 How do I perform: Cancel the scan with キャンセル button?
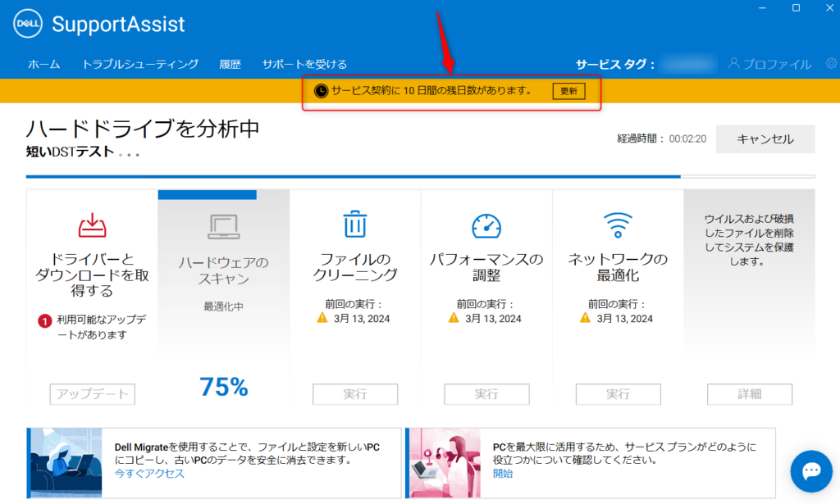[765, 139]
